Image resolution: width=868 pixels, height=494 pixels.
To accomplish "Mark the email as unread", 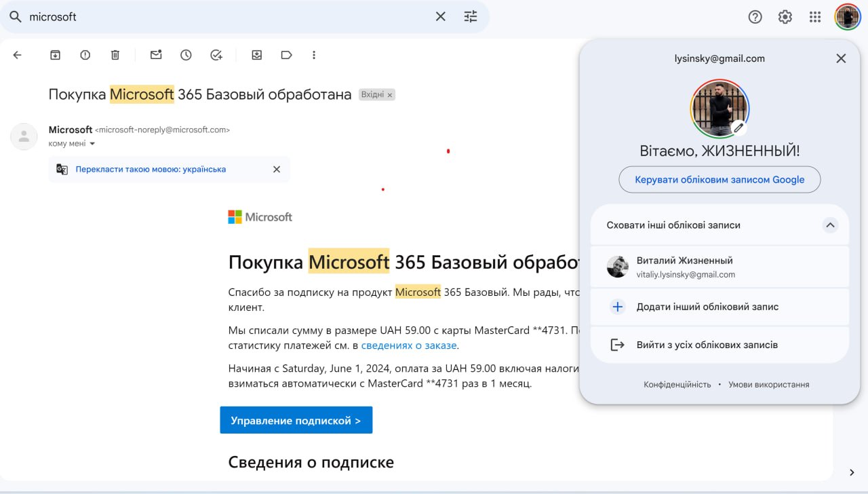I will coord(156,55).
